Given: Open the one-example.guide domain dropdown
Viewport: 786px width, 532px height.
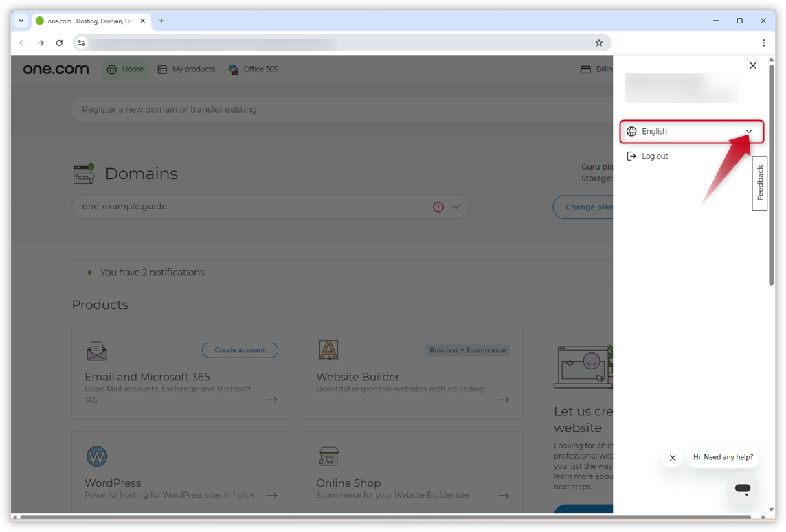Looking at the screenshot, I should 456,207.
